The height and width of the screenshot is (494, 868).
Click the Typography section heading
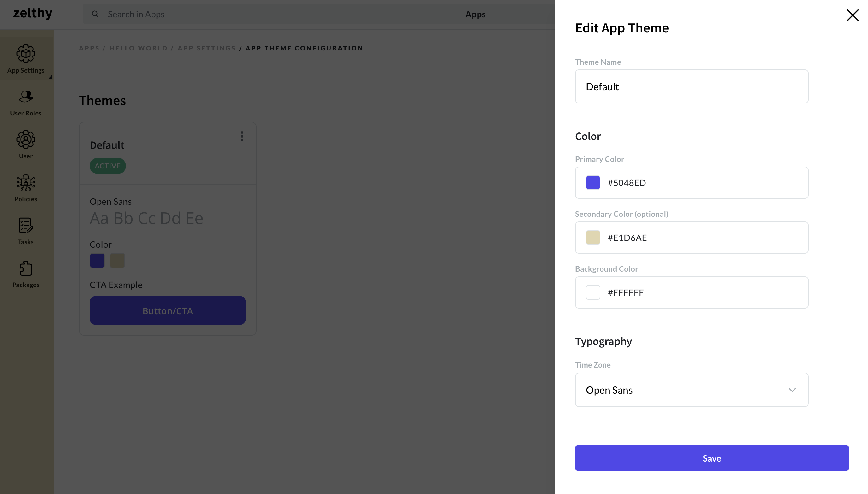(603, 341)
